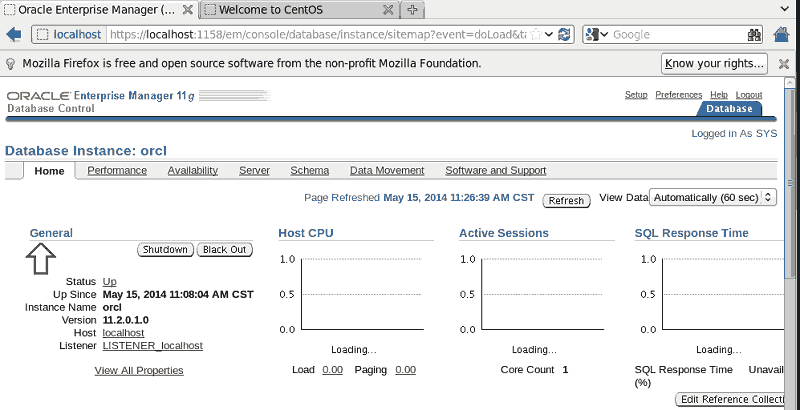
Task: Open the Help link
Action: coord(719,95)
